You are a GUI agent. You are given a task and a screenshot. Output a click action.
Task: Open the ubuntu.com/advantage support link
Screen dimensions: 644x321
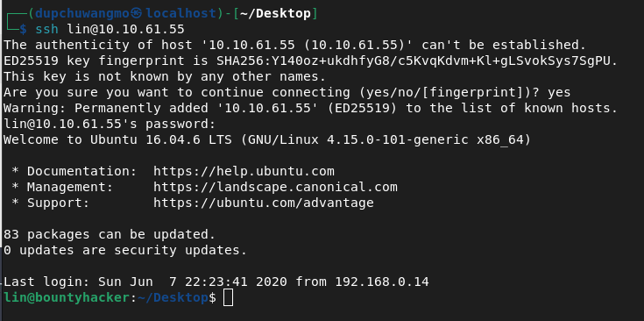click(263, 203)
